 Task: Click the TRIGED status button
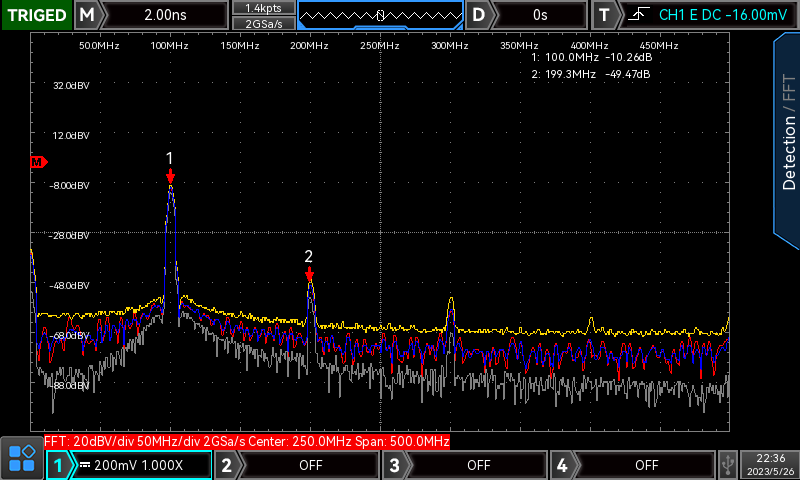coord(37,15)
